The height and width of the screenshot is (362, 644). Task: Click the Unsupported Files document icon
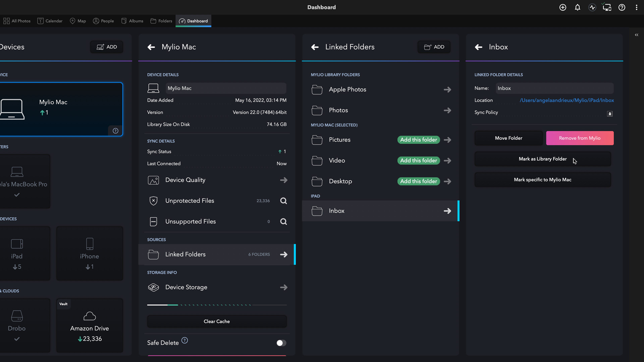click(x=153, y=222)
